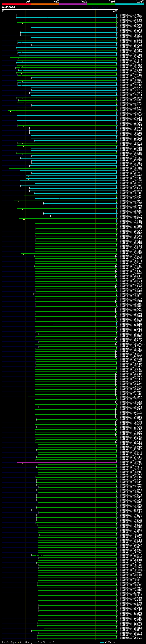The height and width of the screenshot is (644, 146).
Task: Click the alignment bar for UniRef100_P16096
Action: pos(63,110)
